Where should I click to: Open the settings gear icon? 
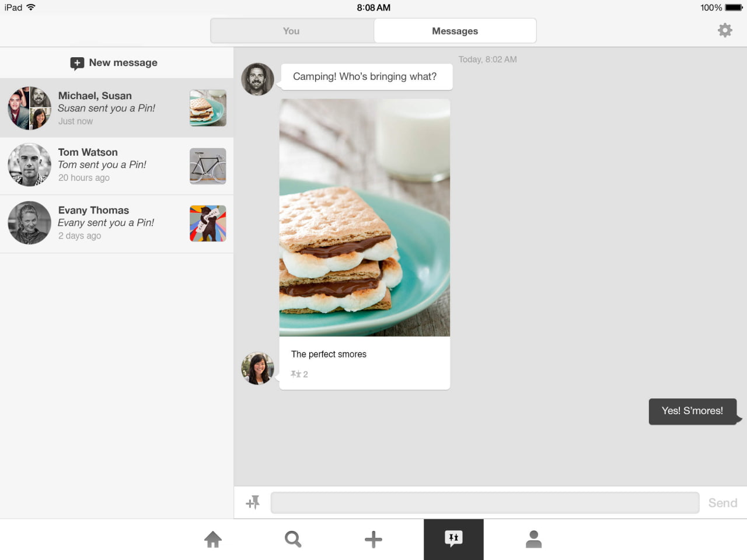coord(725,30)
